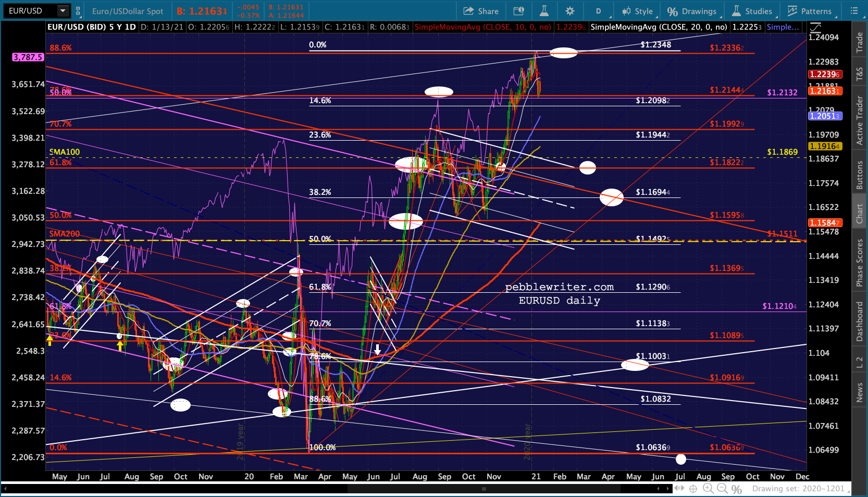Open the list menu icon at top right
Screen dimensions: 868x497
pos(854,11)
